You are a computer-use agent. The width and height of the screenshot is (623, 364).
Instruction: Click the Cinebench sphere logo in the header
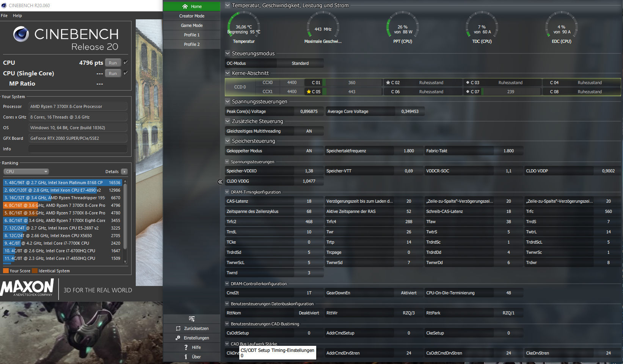tap(21, 34)
